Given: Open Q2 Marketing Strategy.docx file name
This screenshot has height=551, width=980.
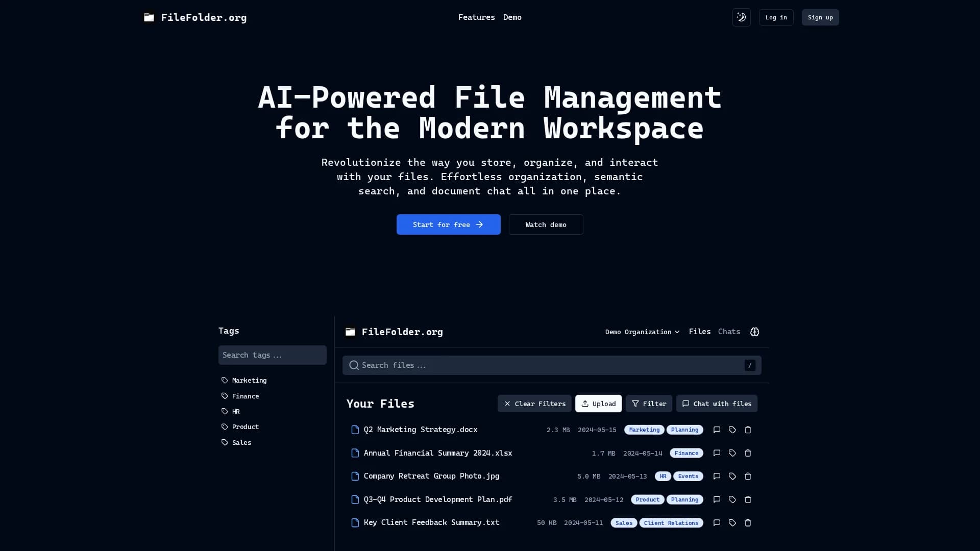Looking at the screenshot, I should (421, 430).
